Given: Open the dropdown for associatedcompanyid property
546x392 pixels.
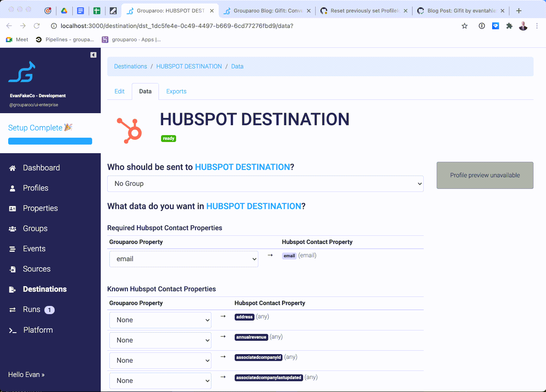Looking at the screenshot, I should coord(160,361).
